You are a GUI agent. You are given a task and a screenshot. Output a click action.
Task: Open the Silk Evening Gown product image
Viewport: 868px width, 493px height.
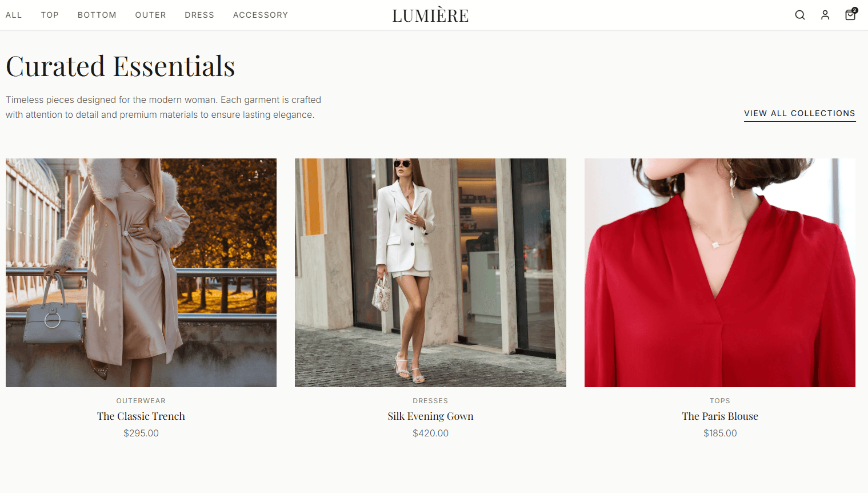[x=430, y=273]
